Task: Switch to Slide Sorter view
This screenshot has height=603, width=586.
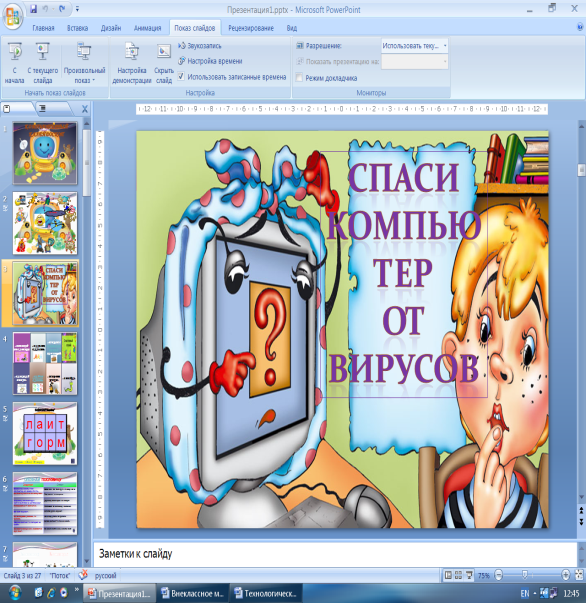Action: click(458, 575)
